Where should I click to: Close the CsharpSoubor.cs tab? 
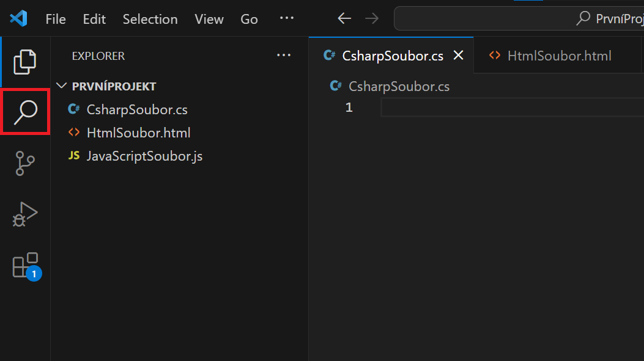(459, 55)
